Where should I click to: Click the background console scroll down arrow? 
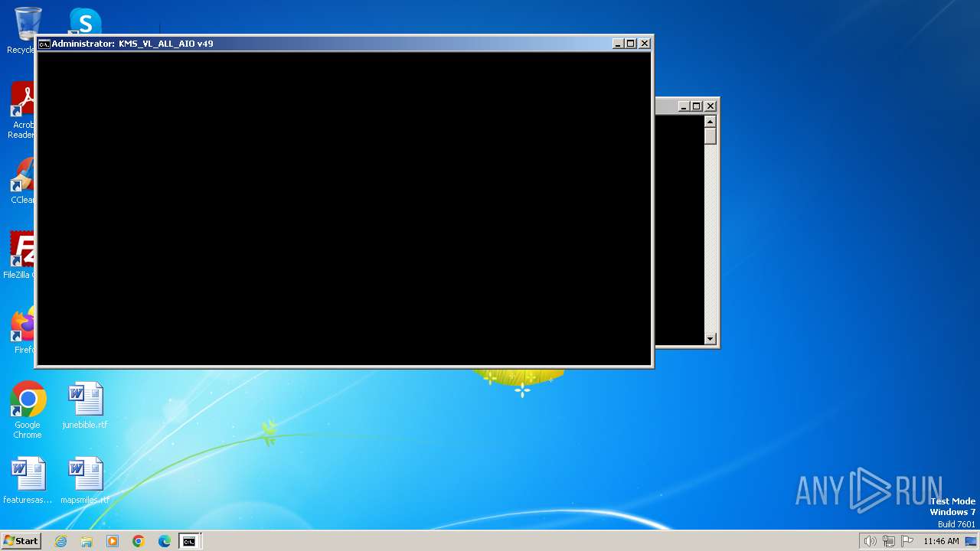[x=710, y=339]
